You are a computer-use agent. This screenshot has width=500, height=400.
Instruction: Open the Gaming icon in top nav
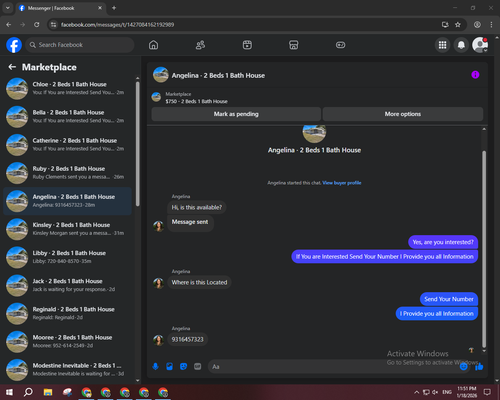click(340, 45)
